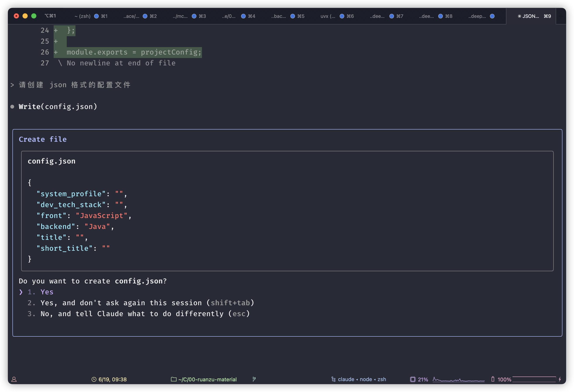The width and height of the screenshot is (574, 392).
Task: Click the charging bolt icon
Action: 560,379
